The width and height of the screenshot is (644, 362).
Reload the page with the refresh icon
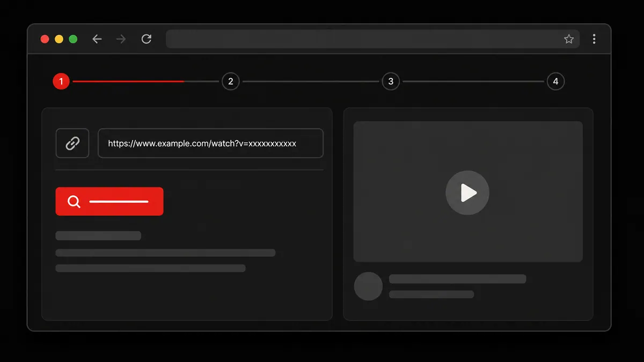(146, 39)
